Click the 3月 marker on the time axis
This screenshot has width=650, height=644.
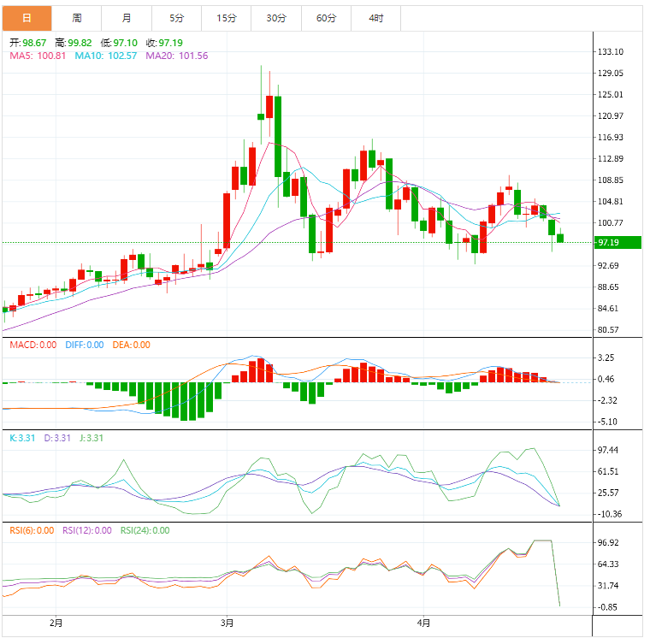coord(227,623)
